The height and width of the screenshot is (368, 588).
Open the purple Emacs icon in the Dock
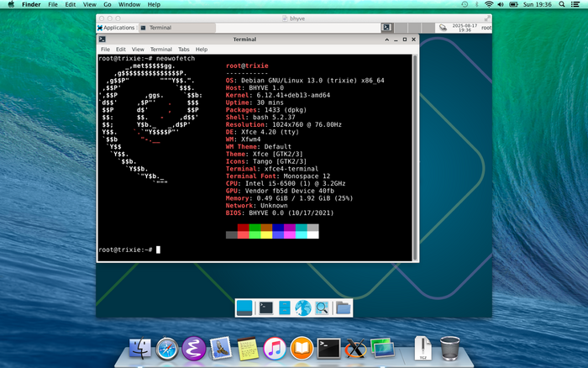pos(194,349)
